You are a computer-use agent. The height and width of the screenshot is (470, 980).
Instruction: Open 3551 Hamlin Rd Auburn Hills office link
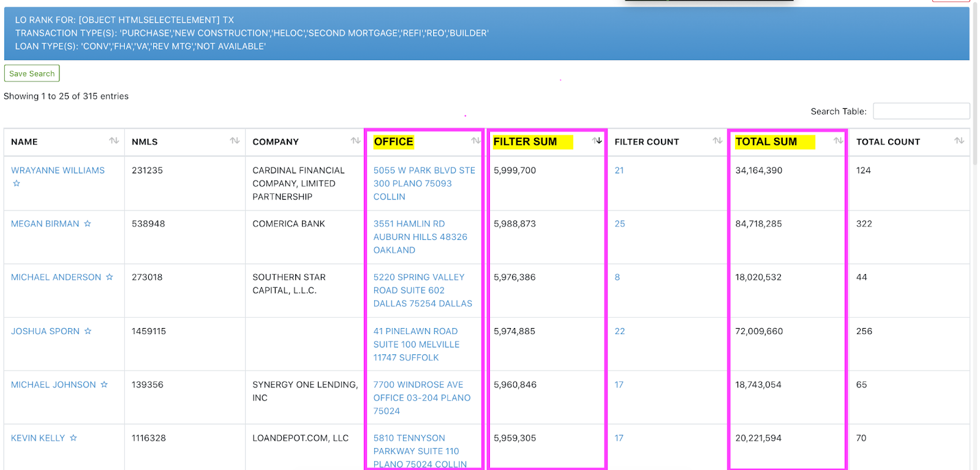point(420,237)
